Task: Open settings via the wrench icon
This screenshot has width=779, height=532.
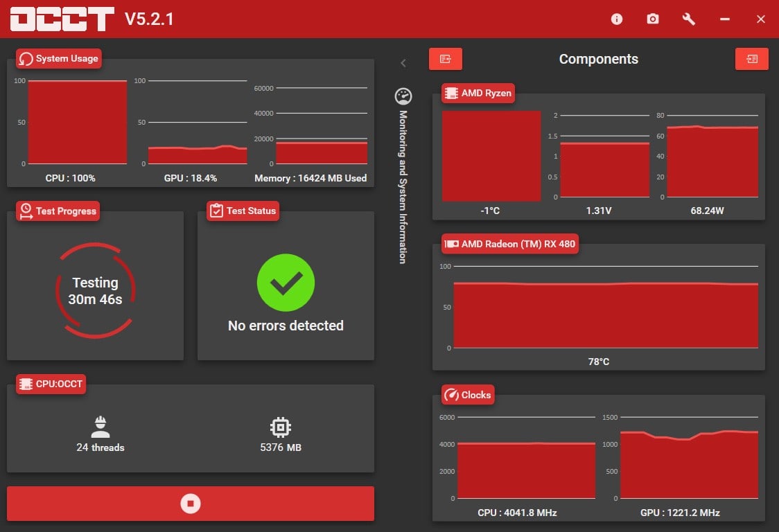Action: tap(689, 19)
